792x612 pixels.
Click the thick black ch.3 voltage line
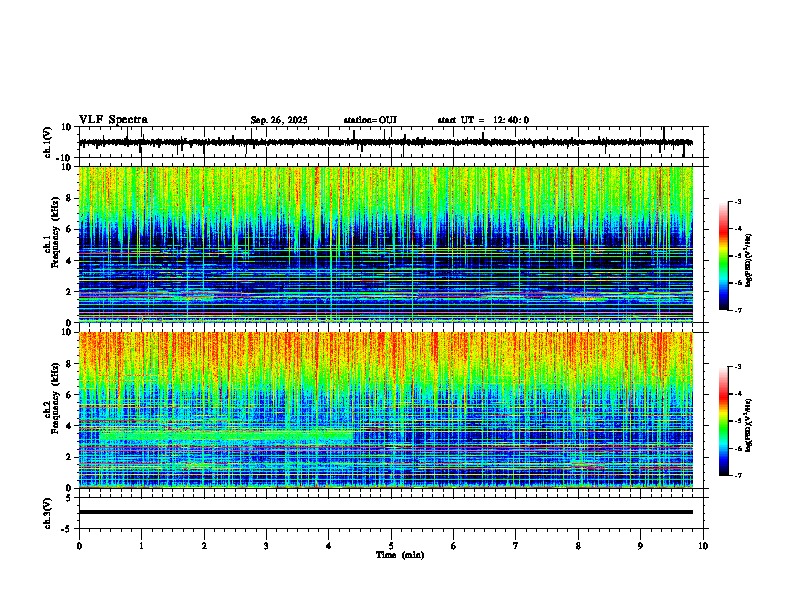point(385,512)
